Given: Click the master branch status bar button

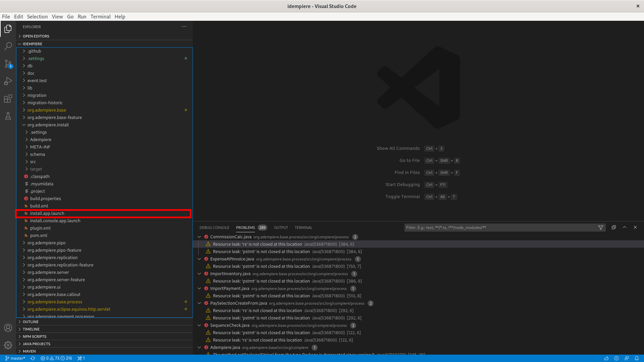Looking at the screenshot, I should [x=15, y=358].
